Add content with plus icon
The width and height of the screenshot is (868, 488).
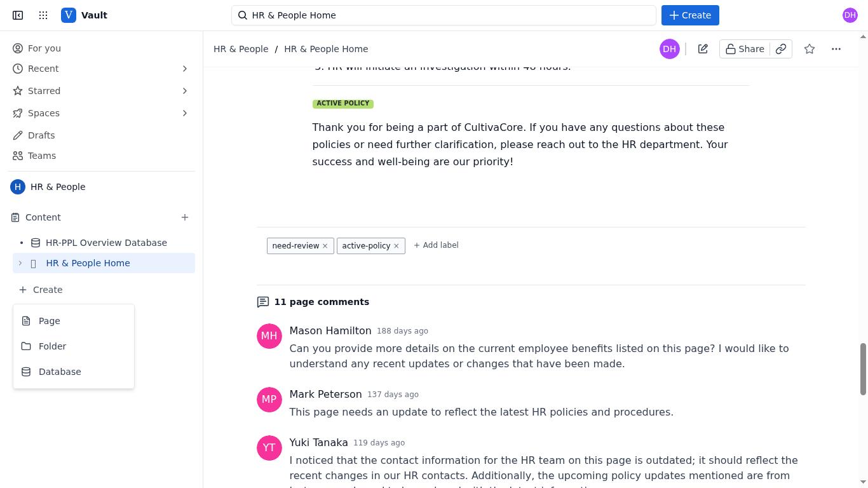(x=185, y=217)
